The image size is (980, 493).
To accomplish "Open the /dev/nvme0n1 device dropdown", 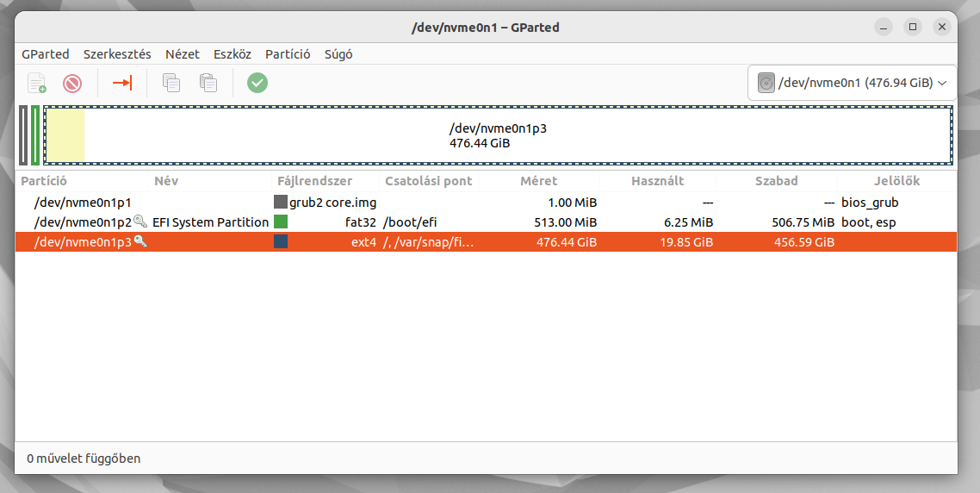I will (852, 83).
